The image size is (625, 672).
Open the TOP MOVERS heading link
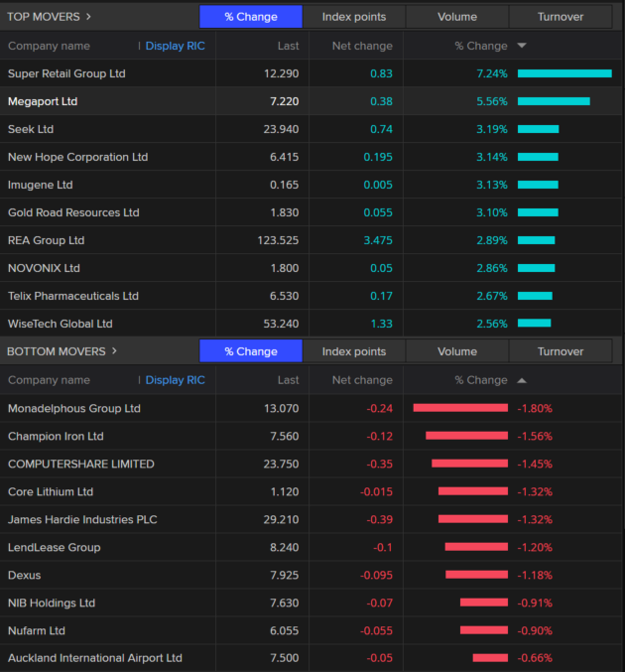click(x=44, y=17)
